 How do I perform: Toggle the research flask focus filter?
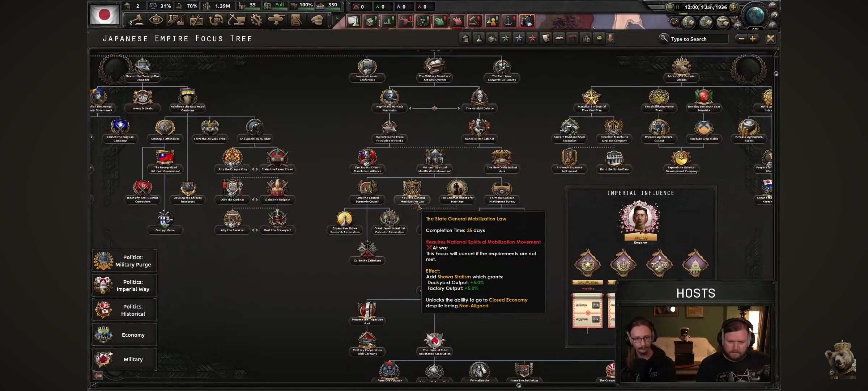click(479, 38)
